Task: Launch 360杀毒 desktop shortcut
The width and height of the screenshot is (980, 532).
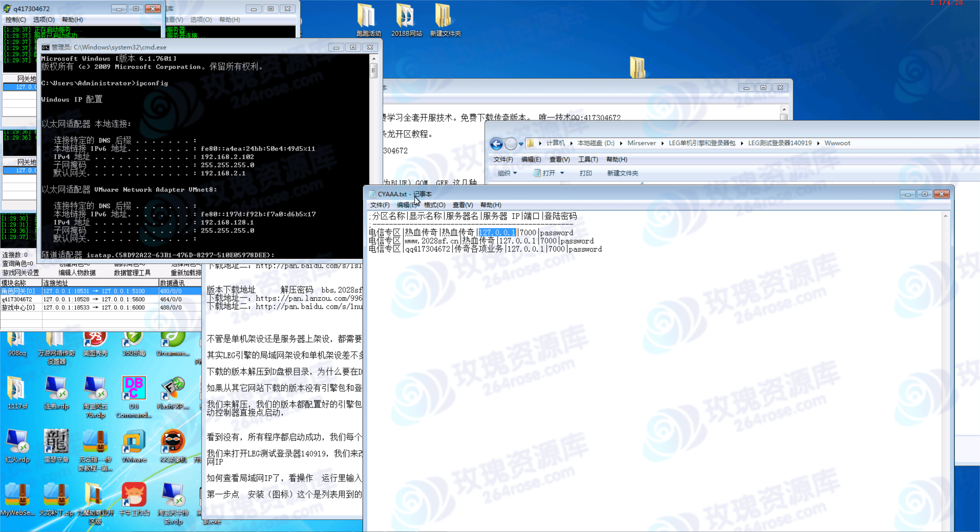Action: (x=134, y=344)
